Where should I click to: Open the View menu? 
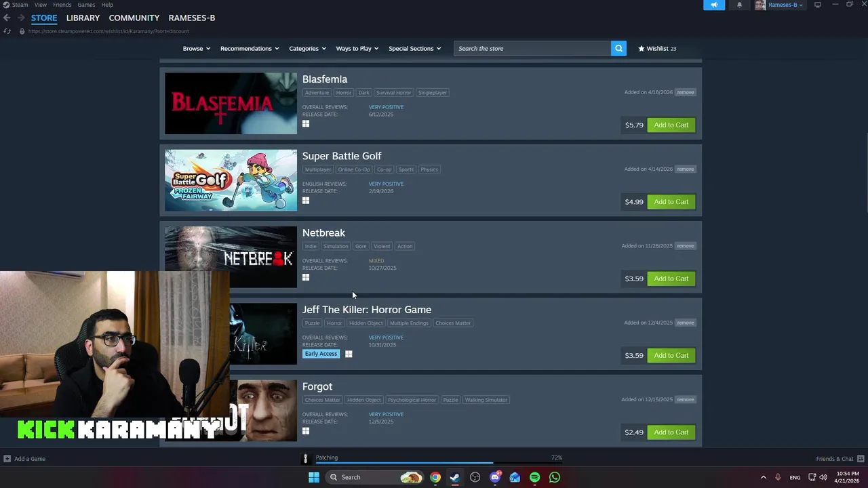coord(41,5)
